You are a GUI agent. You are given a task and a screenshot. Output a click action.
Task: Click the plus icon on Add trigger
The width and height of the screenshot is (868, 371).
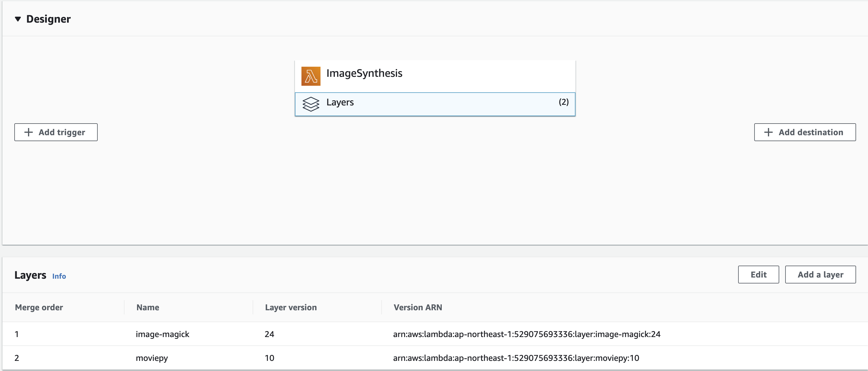coord(29,132)
